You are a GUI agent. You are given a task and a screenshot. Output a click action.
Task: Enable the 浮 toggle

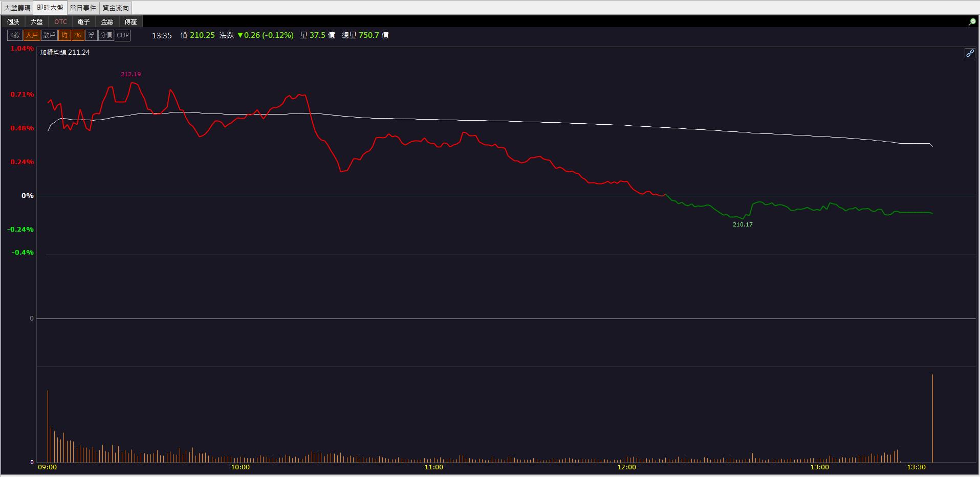tap(91, 35)
